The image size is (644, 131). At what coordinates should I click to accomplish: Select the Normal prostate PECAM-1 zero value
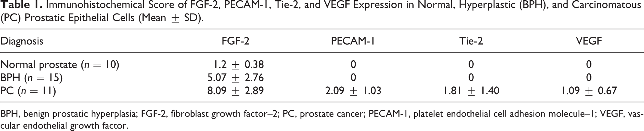coord(353,64)
